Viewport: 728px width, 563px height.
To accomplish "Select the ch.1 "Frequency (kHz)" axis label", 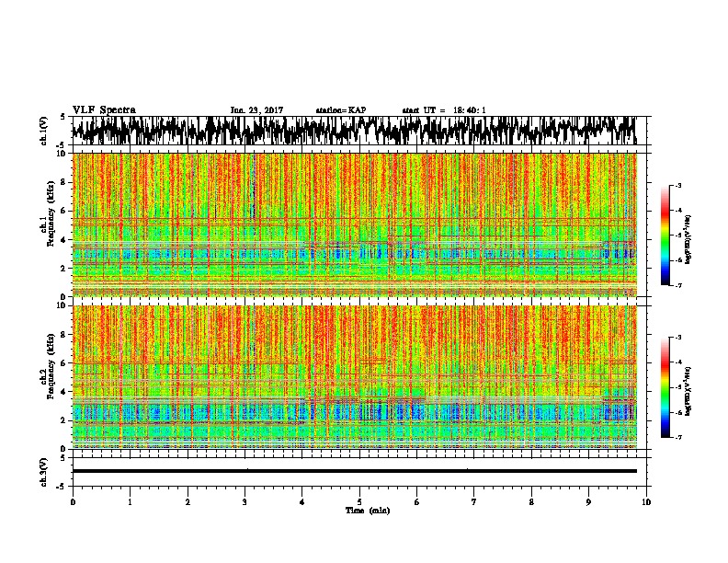I will click(51, 213).
